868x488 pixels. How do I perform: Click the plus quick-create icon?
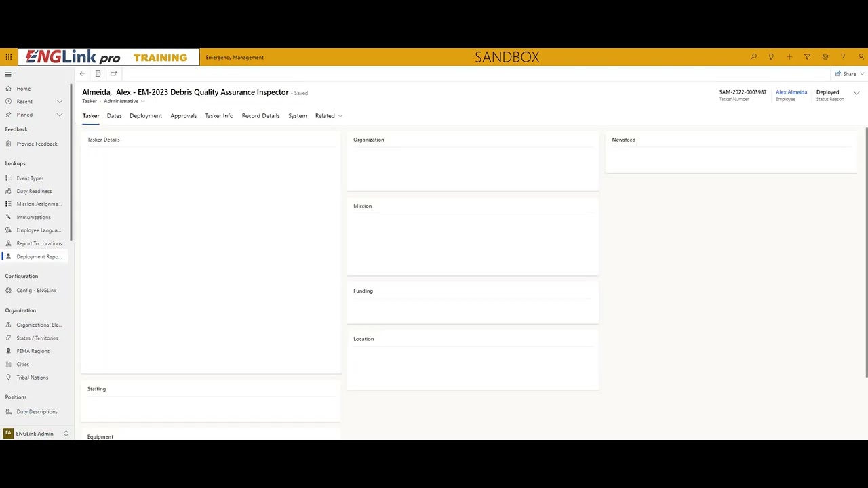coord(789,57)
